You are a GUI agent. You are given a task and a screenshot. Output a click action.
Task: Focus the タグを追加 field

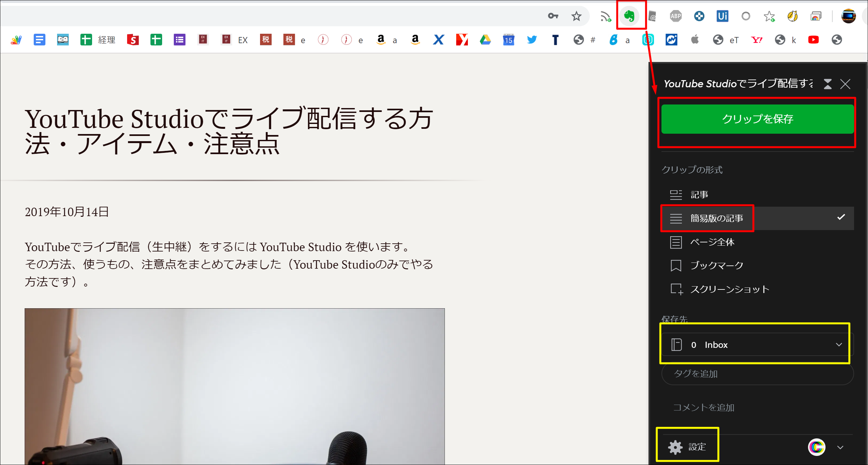[x=757, y=373]
